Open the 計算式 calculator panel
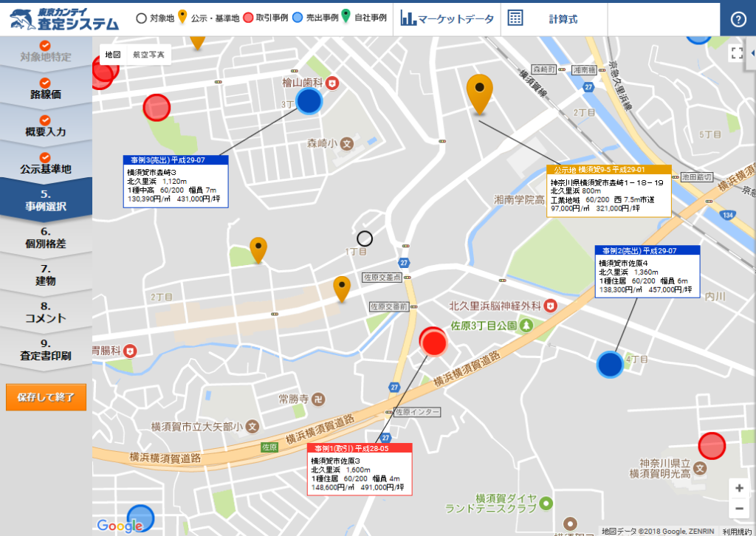This screenshot has height=536, width=756. (548, 19)
